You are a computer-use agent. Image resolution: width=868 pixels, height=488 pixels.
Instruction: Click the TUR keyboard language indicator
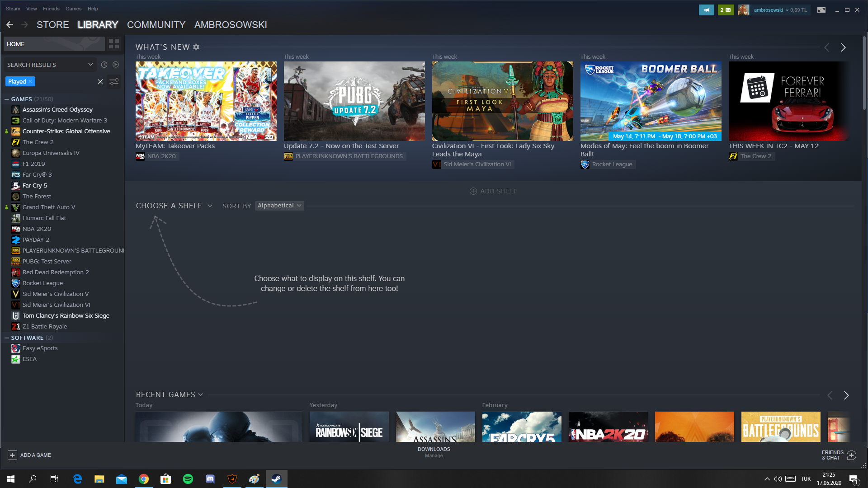tap(806, 479)
